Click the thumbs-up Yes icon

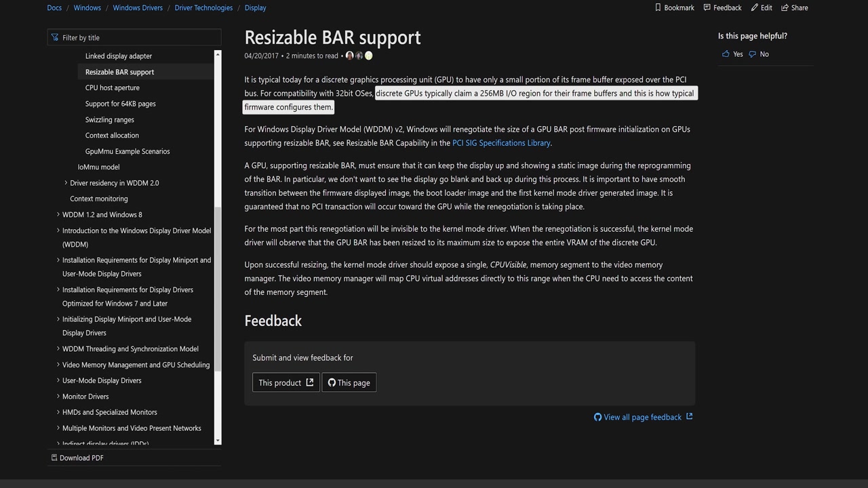coord(726,54)
